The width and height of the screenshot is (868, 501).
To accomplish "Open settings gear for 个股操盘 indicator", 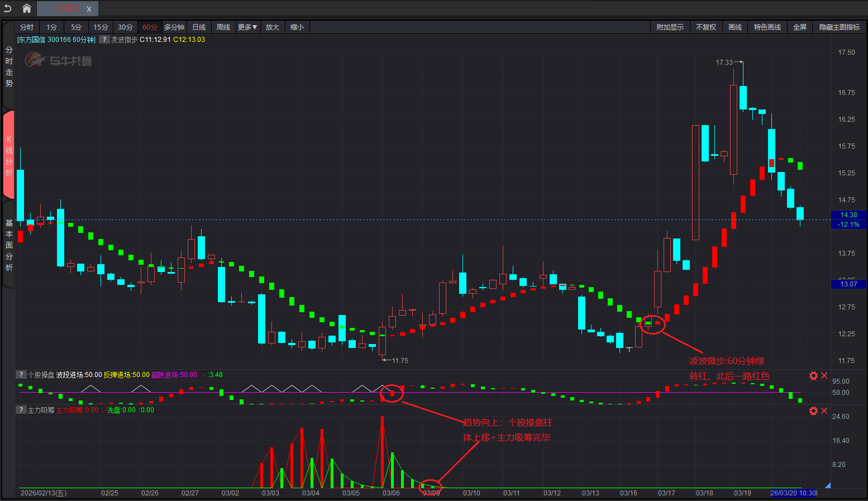I will pyautogui.click(x=813, y=376).
